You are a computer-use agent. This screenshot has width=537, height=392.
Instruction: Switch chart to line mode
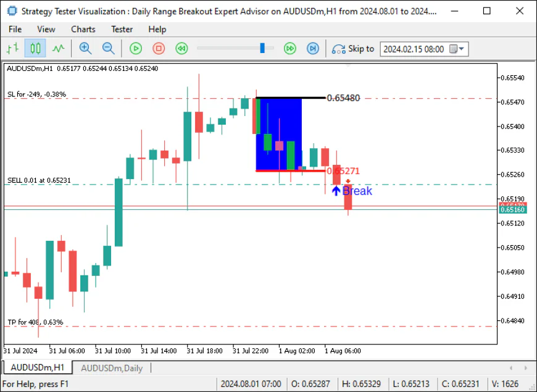point(57,48)
